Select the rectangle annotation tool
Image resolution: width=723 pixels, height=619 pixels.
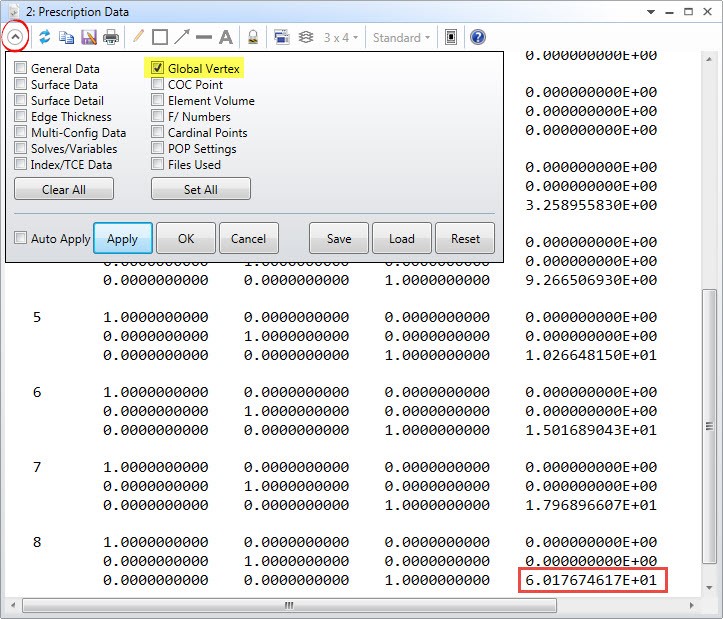[160, 37]
